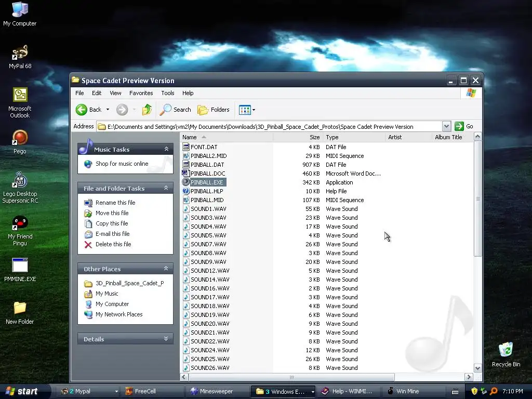Select PMMINE.EXE on the desktop

(20, 270)
